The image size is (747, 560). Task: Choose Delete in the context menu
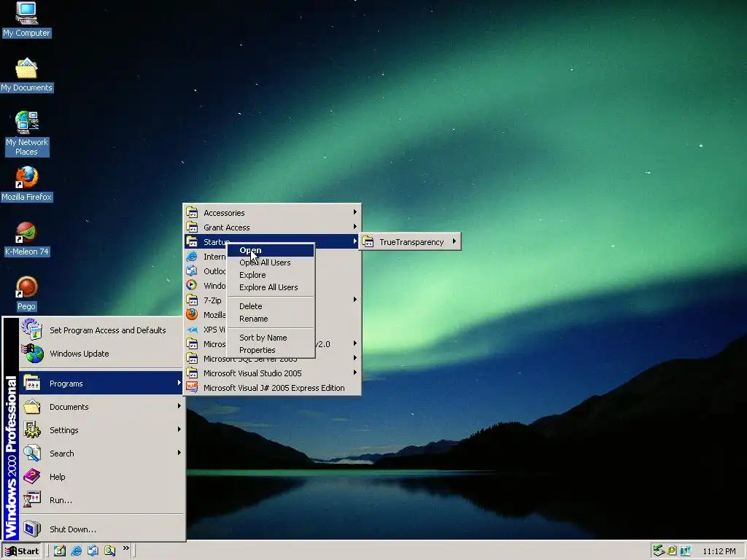click(x=271, y=306)
